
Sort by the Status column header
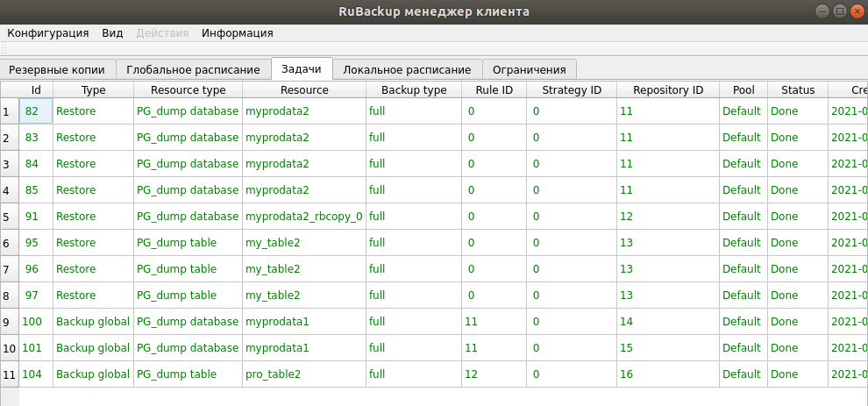pos(798,89)
